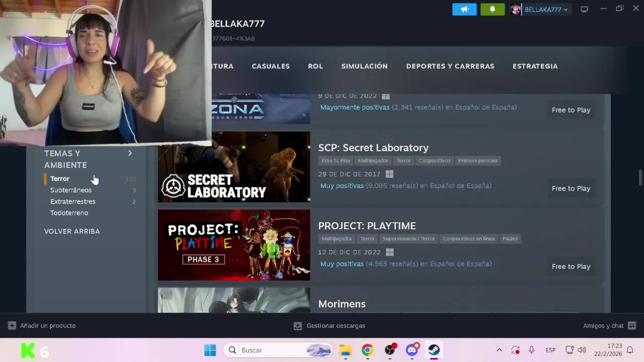Viewport: 644px width, 362px height.
Task: Click the sync tray icon with red dot
Action: tap(515, 350)
